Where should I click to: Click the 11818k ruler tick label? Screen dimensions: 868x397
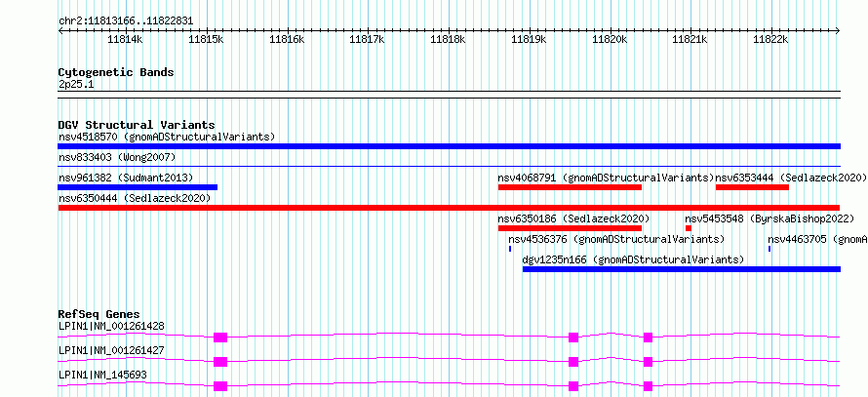449,39
